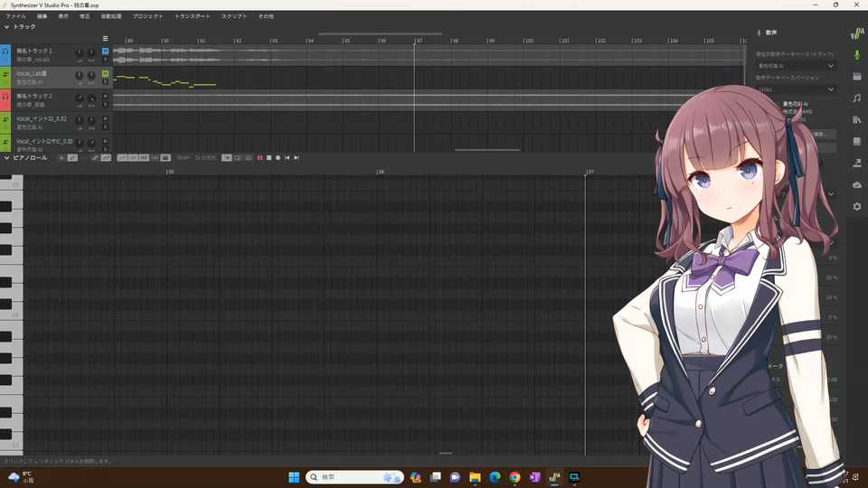Open the スクリプト menu
The width and height of the screenshot is (868, 488).
click(x=234, y=16)
